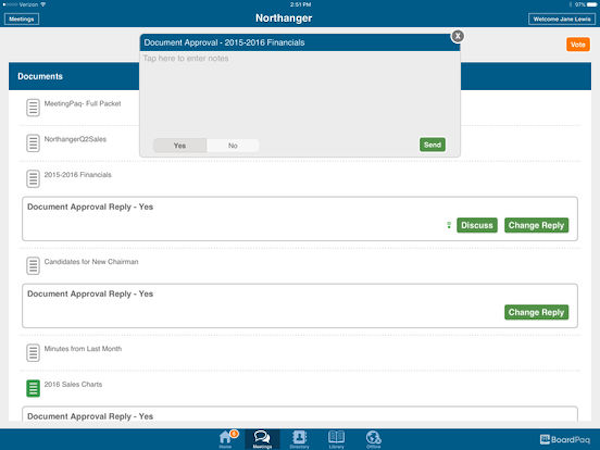
Task: Open the Library tab icon
Action: pyautogui.click(x=336, y=439)
